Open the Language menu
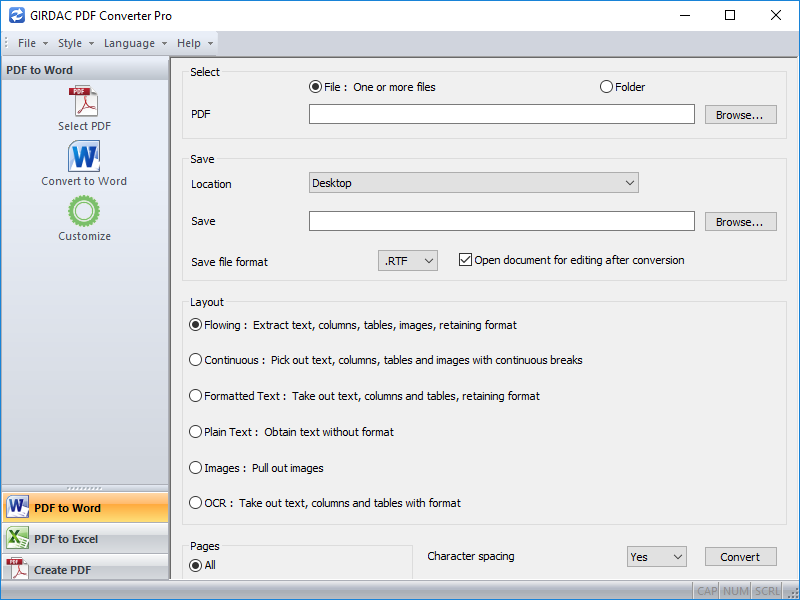 click(135, 43)
